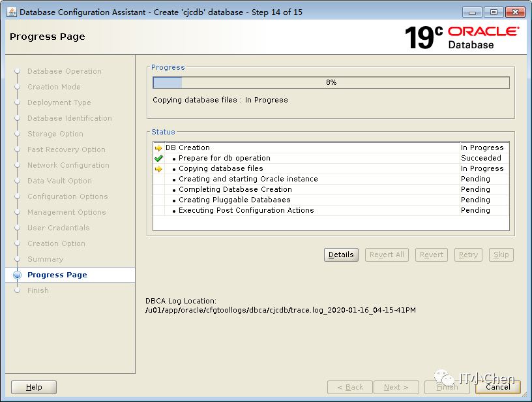Viewport: 532px width, 402px height.
Task: Cancel the database creation
Action: (497, 387)
